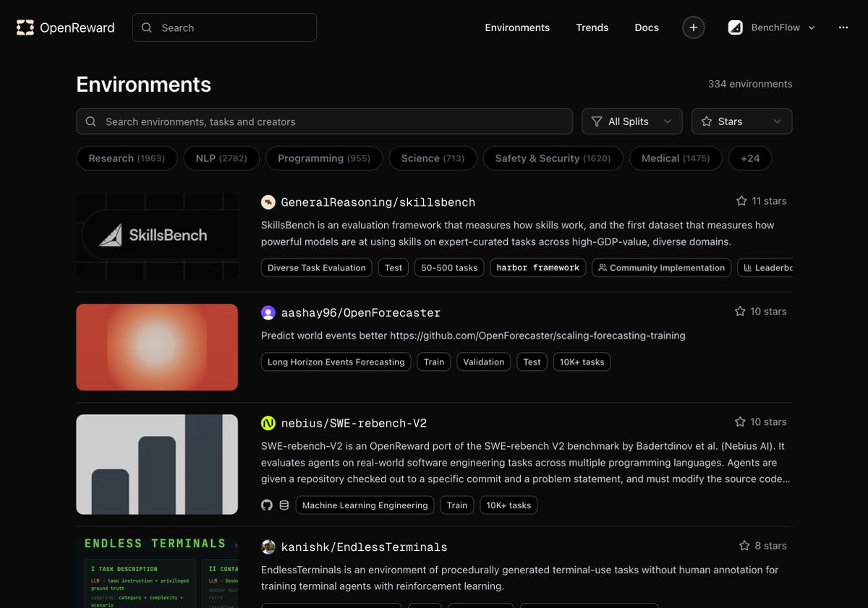Viewport: 868px width, 608px height.
Task: Click the Validation tag on OpenForecaster
Action: click(484, 362)
